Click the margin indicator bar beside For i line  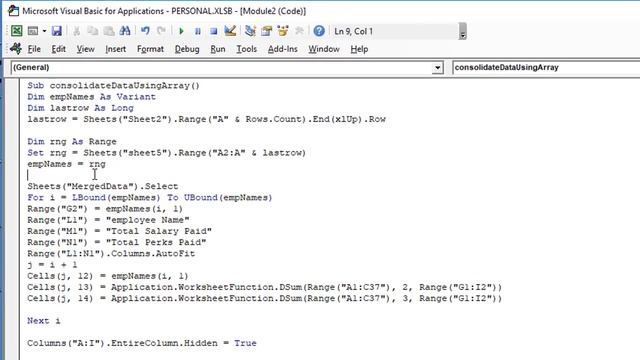tap(12, 198)
